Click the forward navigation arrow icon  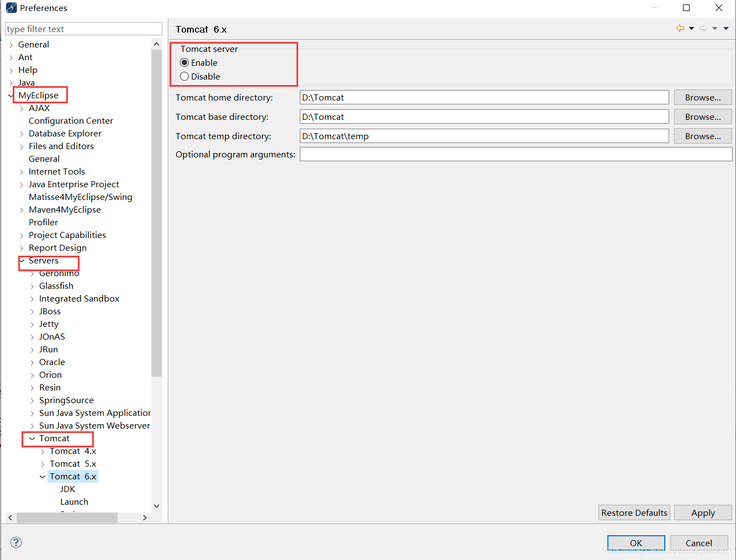pos(703,28)
